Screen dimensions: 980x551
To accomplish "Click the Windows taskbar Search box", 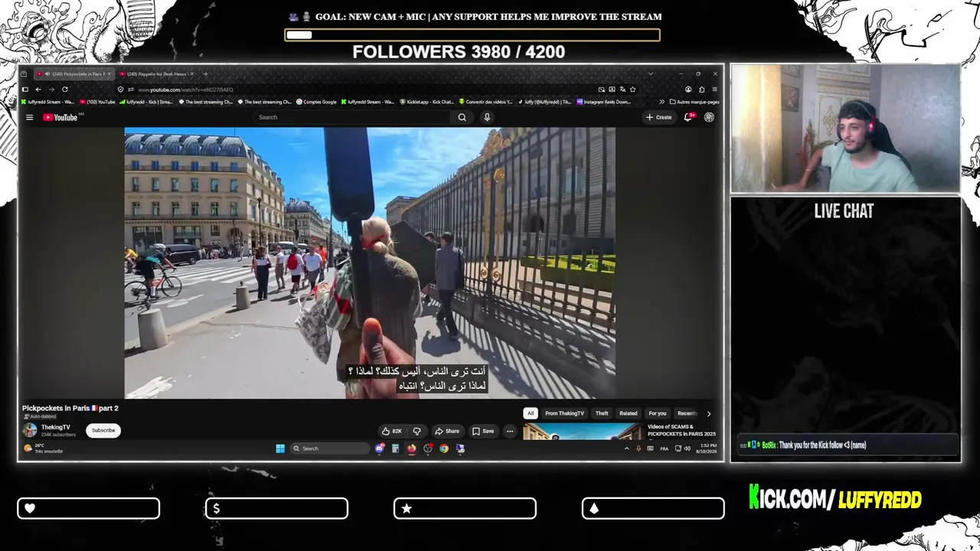I will (x=330, y=448).
